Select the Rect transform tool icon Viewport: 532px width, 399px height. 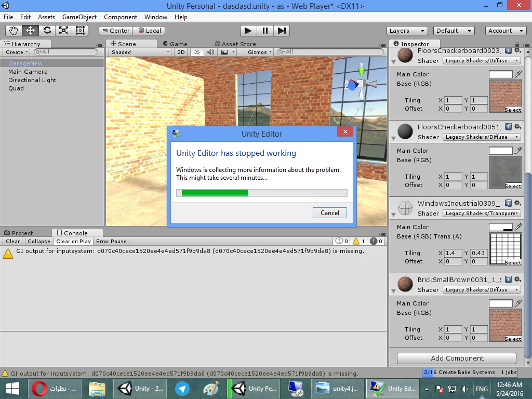pyautogui.click(x=80, y=31)
